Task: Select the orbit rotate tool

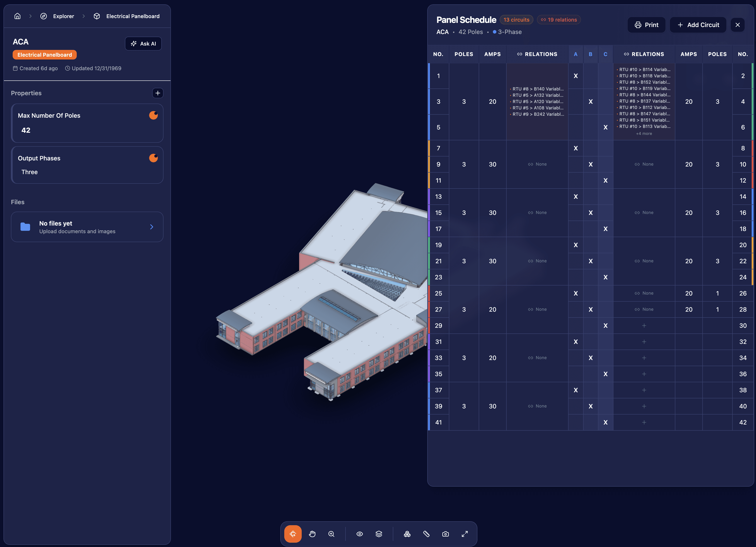Action: point(293,534)
